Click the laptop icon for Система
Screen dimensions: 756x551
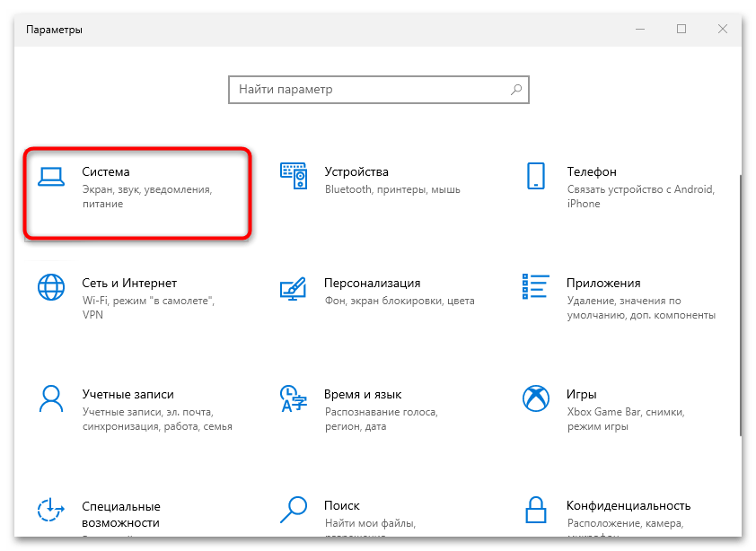point(51,176)
